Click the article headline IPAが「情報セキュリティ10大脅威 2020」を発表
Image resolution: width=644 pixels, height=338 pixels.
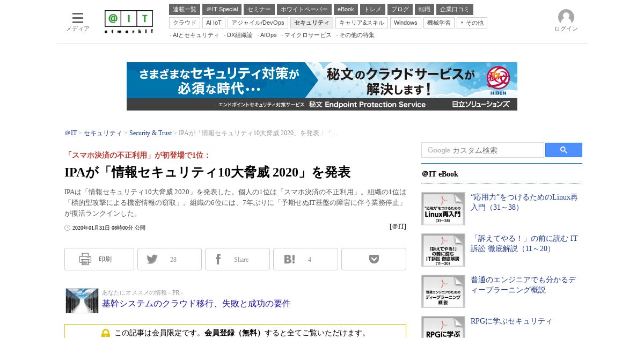point(208,172)
